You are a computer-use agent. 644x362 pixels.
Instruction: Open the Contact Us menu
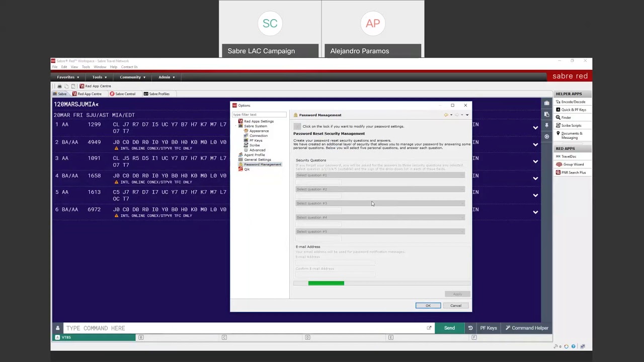point(129,67)
